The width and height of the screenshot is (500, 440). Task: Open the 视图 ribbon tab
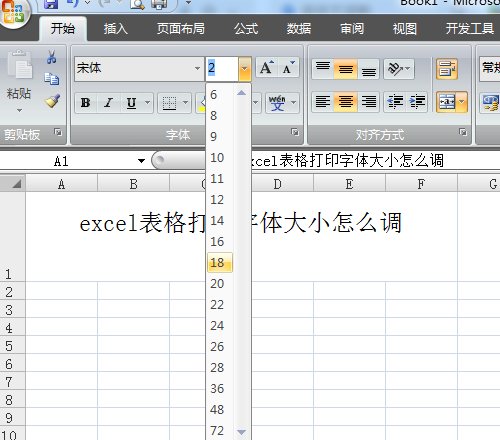click(x=404, y=29)
